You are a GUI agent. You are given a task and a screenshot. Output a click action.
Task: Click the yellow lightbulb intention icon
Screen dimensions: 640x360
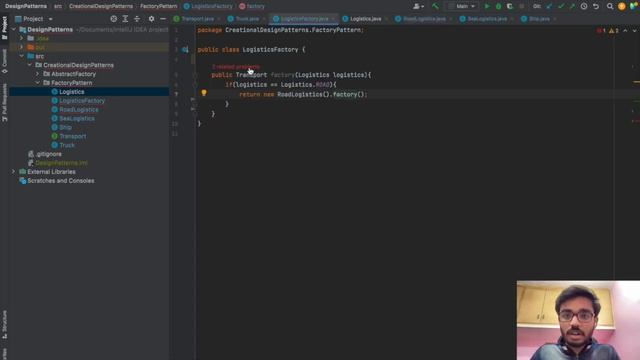[204, 93]
